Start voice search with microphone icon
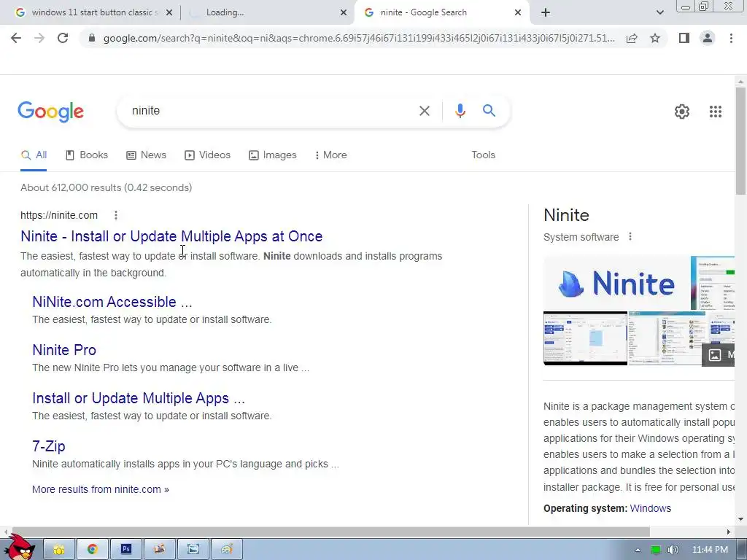Image resolution: width=747 pixels, height=560 pixels. [460, 111]
